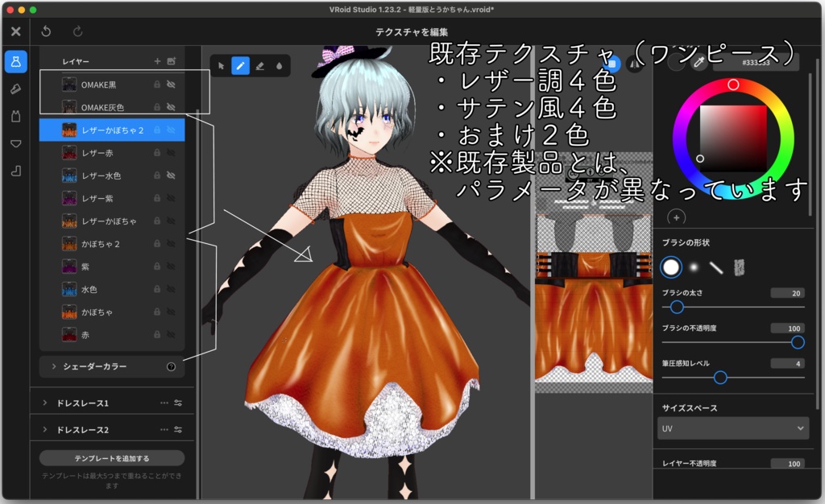Click the テンプレートを追加する button
The image size is (825, 504).
pyautogui.click(x=111, y=456)
